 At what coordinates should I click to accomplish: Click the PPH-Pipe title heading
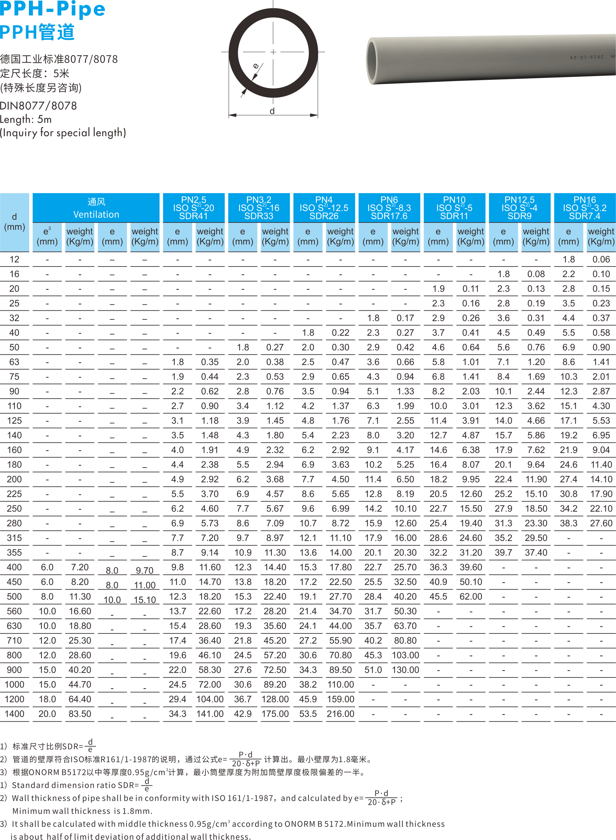click(x=52, y=9)
